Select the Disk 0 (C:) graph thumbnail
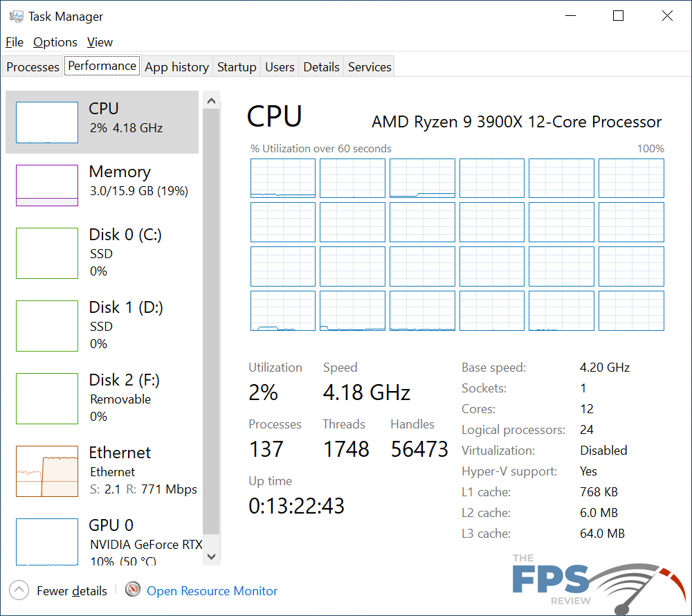The height and width of the screenshot is (616, 692). [x=47, y=253]
